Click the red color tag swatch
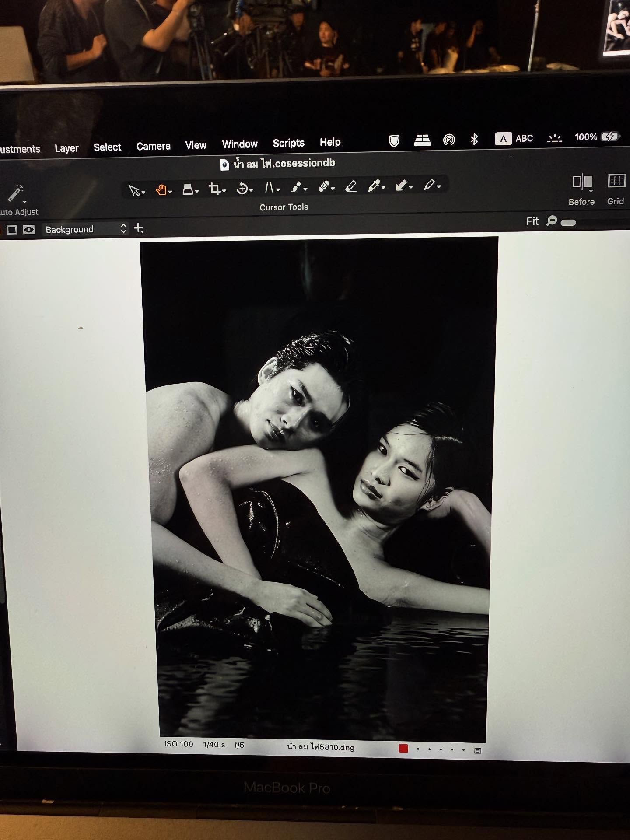 (403, 749)
